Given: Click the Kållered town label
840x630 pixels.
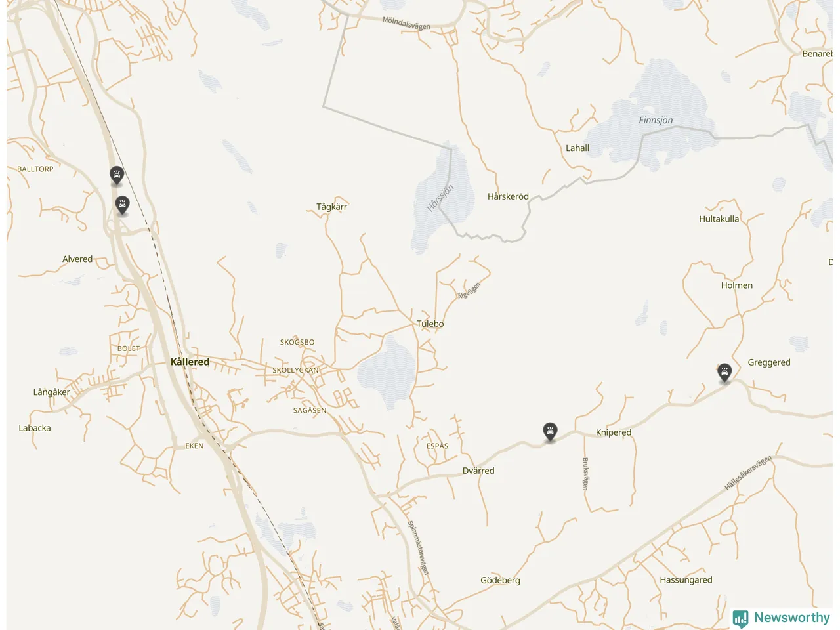Looking at the screenshot, I should (190, 362).
